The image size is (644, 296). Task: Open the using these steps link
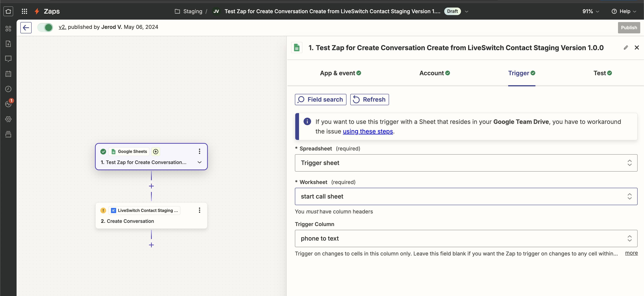(x=368, y=131)
